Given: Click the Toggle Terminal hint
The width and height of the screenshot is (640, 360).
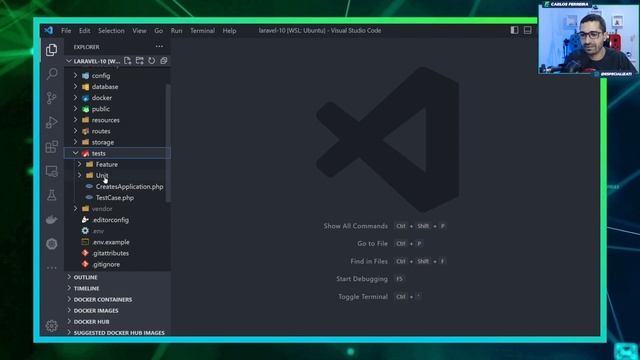Looking at the screenshot, I should coord(363,297).
